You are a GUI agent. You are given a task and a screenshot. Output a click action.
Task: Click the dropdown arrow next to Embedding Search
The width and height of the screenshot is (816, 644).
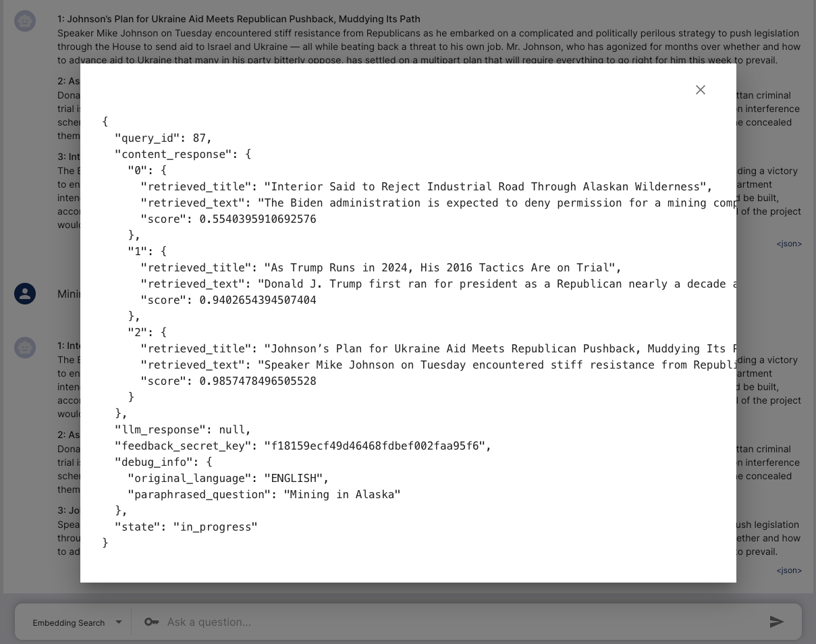119,622
